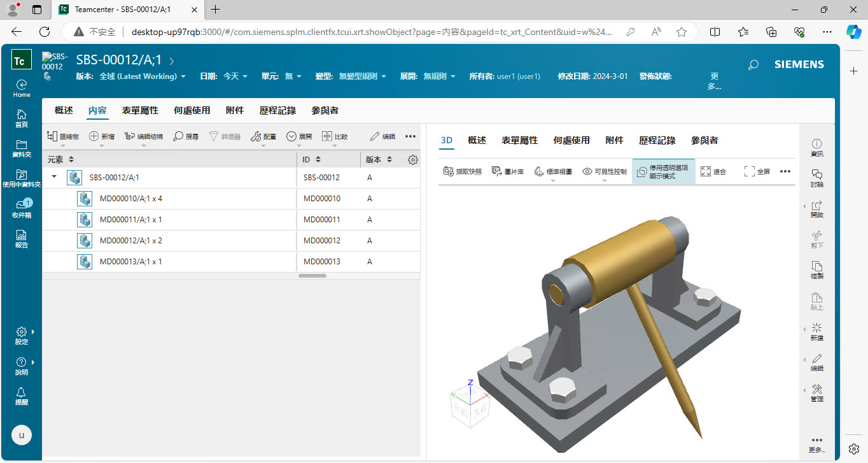This screenshot has height=463, width=868.
Task: Open 報告 in the left sidebar
Action: 22,239
